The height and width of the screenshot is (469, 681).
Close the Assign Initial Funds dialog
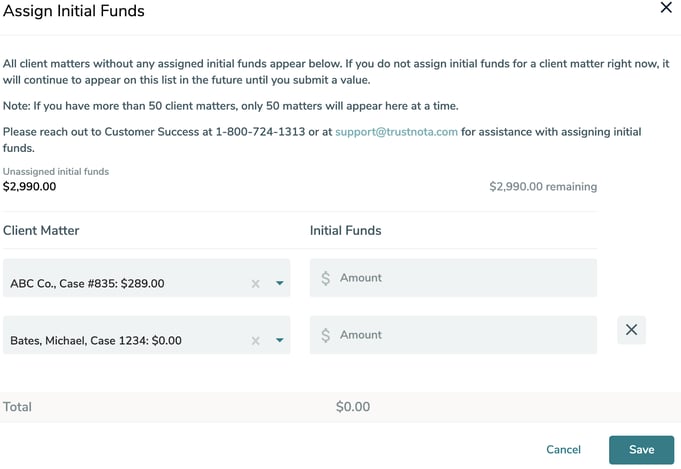[x=667, y=8]
